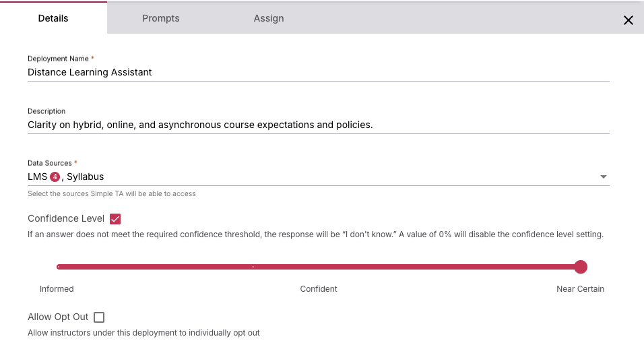
Task: Click the Deployment Name text field
Action: tap(318, 72)
